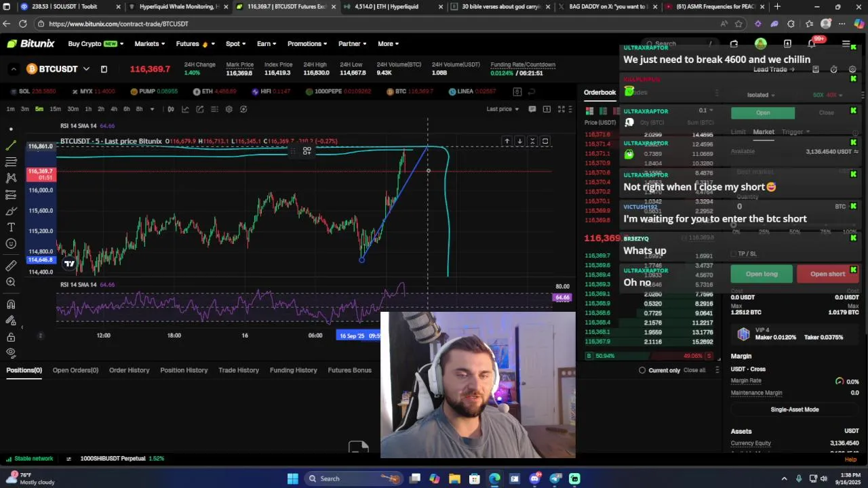Open the Last price dropdown
Screen dimensions: 868x488
502,109
